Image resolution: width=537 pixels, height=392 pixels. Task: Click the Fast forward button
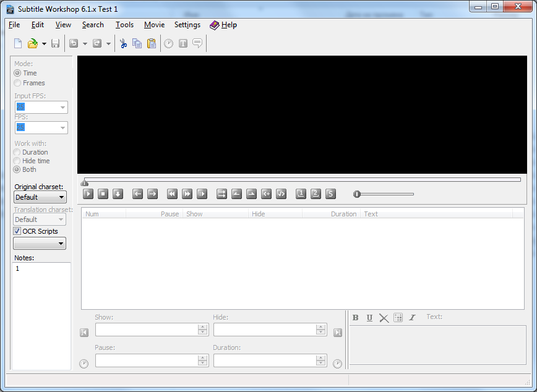click(x=187, y=194)
